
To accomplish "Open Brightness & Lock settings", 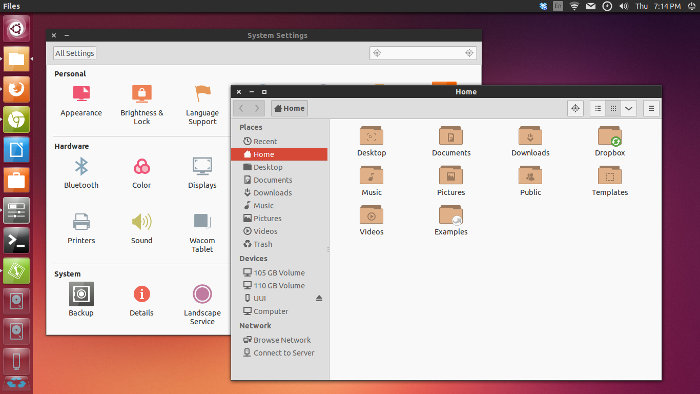I will coord(142,105).
